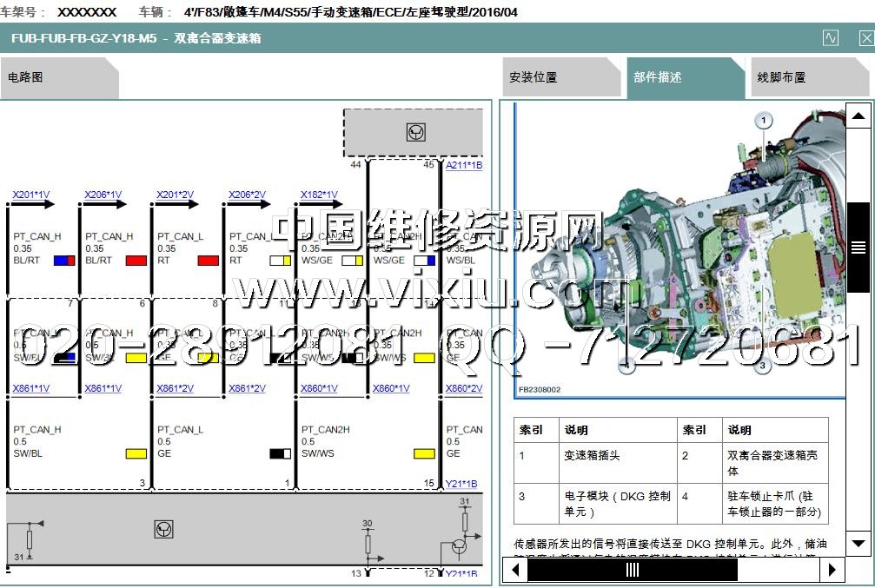Show the 线脚布置 tab
Image resolution: width=875 pixels, height=588 pixels.
782,77
